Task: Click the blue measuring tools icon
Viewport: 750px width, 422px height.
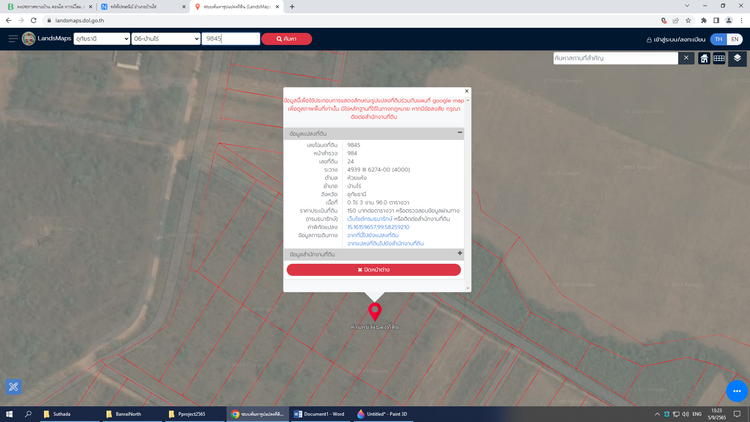Action: [13, 387]
